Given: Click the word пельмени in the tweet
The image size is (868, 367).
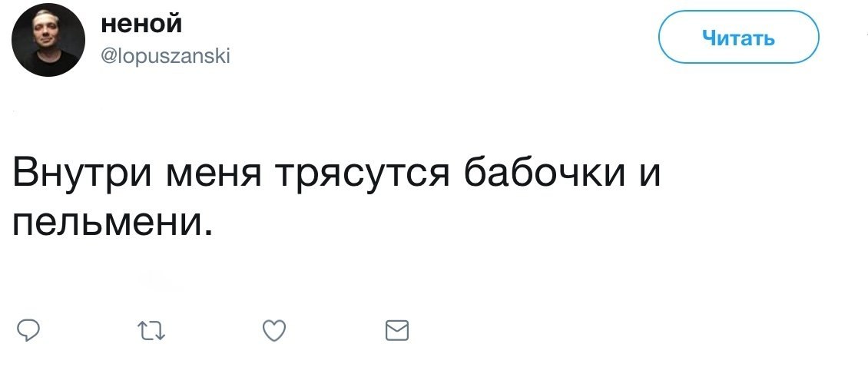Looking at the screenshot, I should click(111, 223).
